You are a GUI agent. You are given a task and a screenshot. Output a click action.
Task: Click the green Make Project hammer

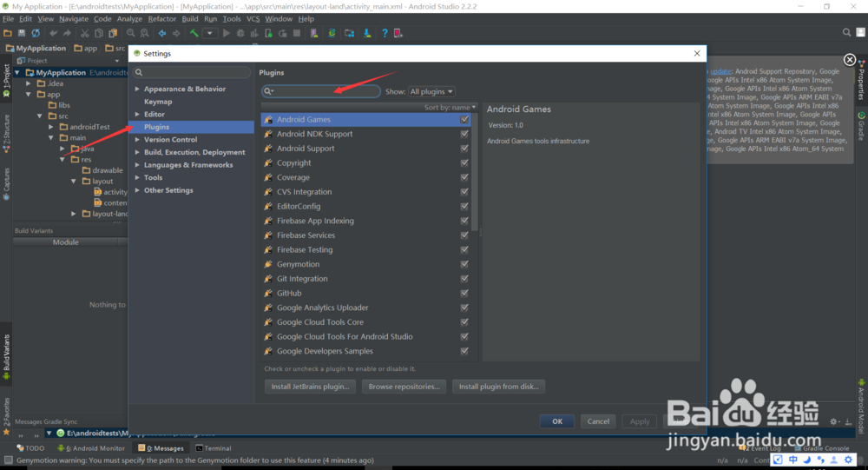pyautogui.click(x=194, y=33)
